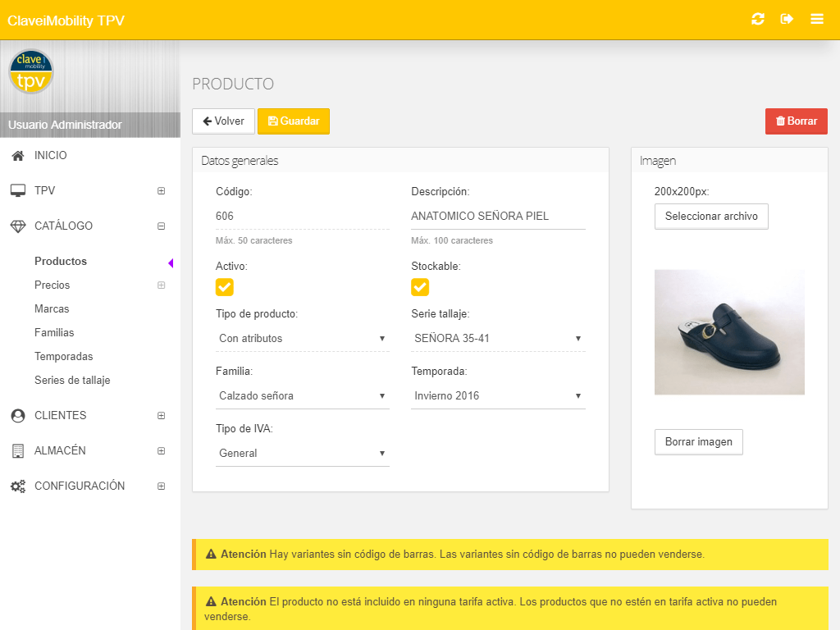
Task: Save the product with Guardar
Action: click(x=294, y=121)
